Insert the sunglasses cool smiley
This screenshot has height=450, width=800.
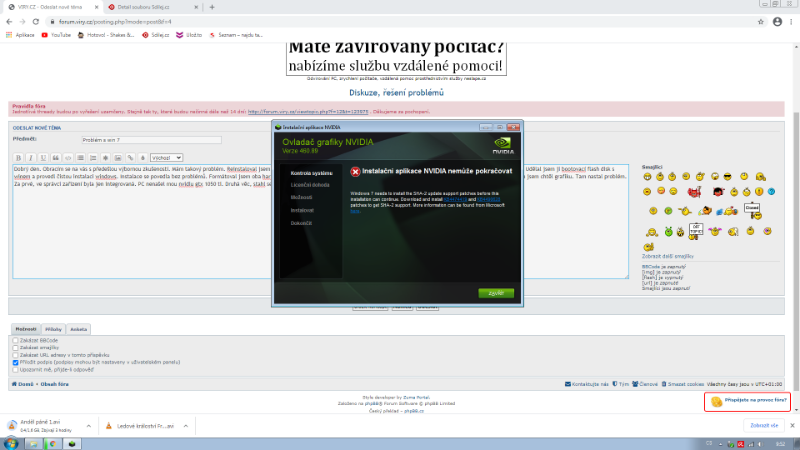tap(728, 177)
